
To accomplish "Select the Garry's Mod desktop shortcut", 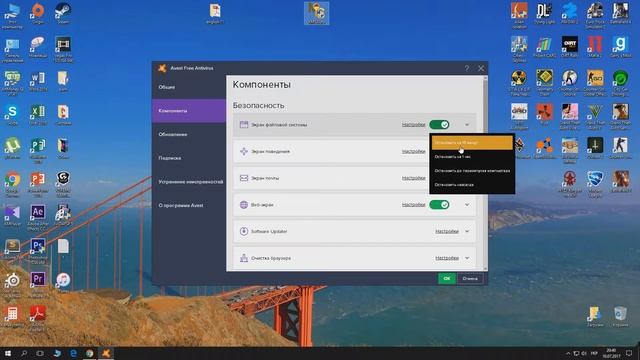I will pos(620,46).
